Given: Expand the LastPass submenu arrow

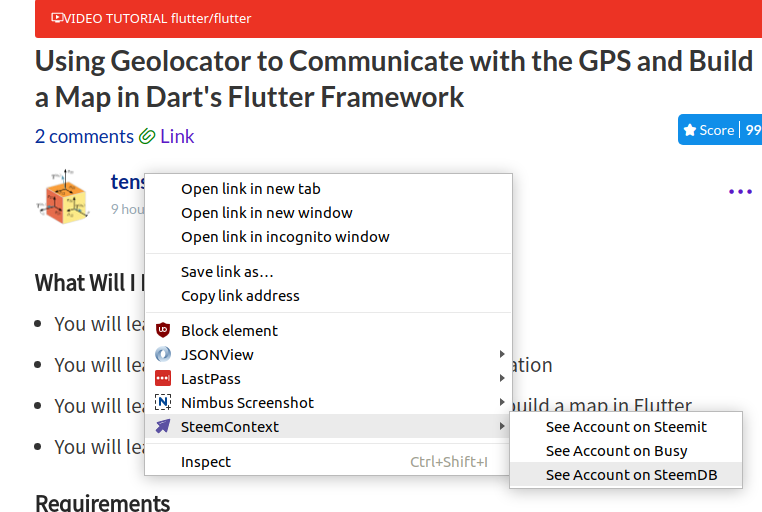Looking at the screenshot, I should [x=502, y=378].
